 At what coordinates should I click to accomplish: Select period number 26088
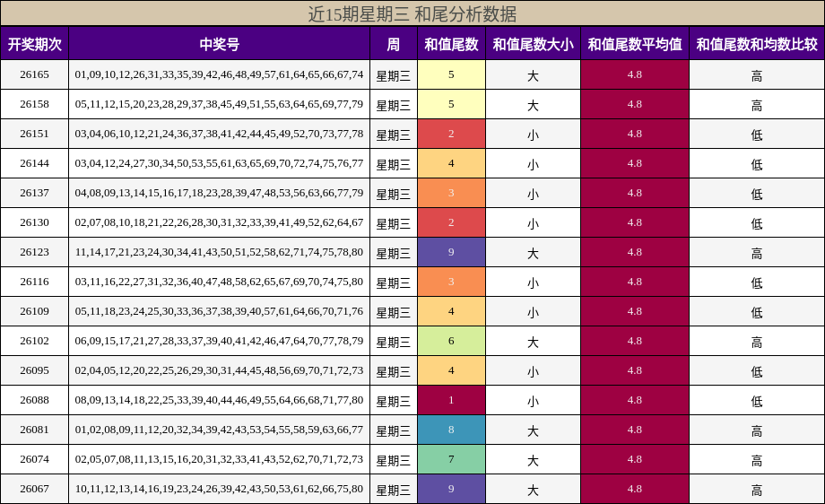[x=35, y=400]
